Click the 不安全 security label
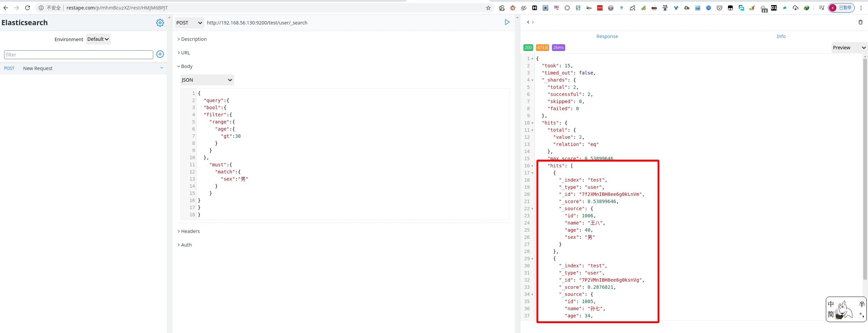Image resolution: width=868 pixels, height=333 pixels. (x=53, y=7)
